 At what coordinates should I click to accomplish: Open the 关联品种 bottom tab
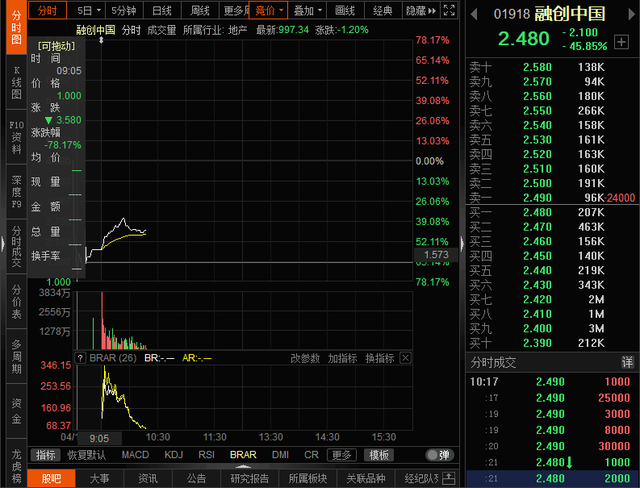point(366,478)
